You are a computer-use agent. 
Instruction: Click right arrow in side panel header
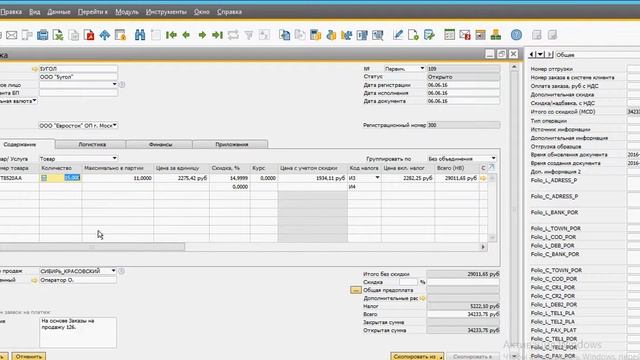tap(550, 55)
